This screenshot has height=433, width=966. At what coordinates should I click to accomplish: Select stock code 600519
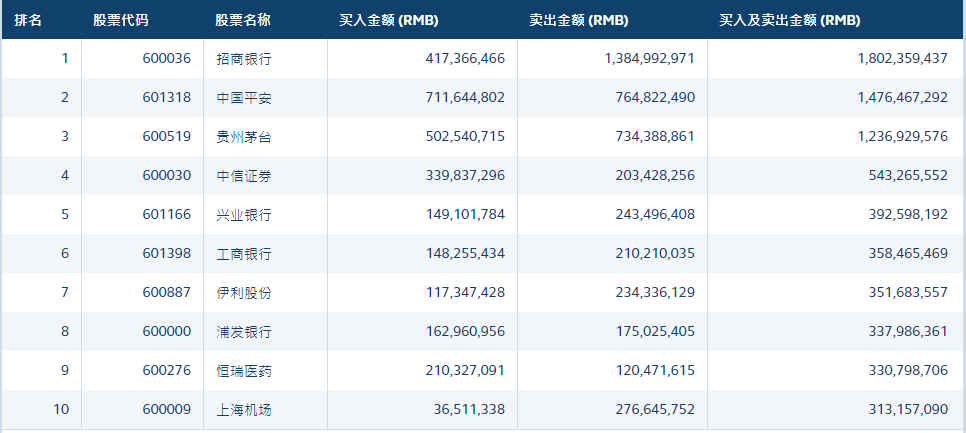point(167,136)
